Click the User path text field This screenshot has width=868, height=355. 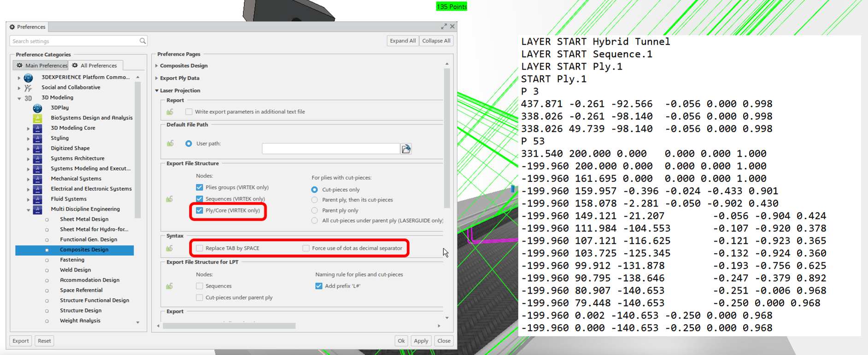click(x=330, y=149)
